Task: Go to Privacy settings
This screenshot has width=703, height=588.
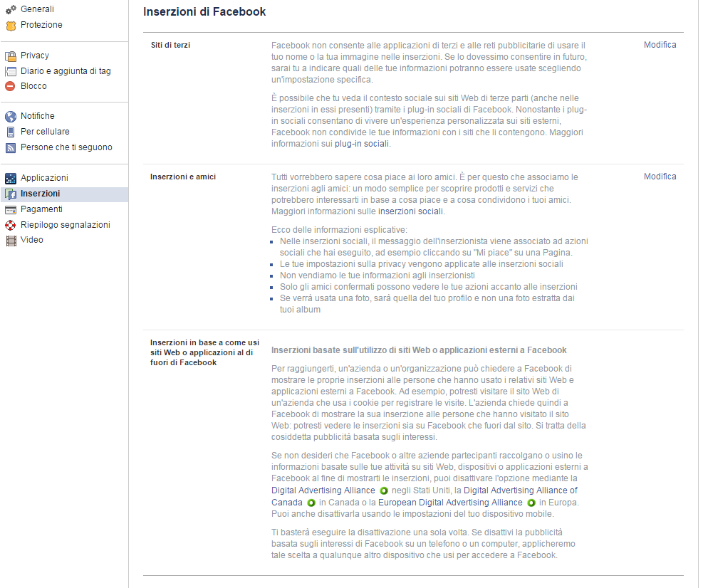Action: (34, 55)
